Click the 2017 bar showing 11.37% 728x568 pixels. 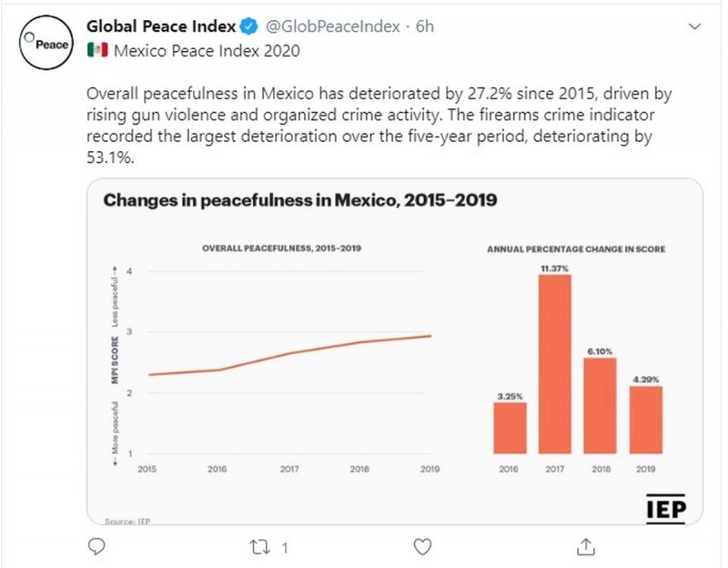pos(555,364)
